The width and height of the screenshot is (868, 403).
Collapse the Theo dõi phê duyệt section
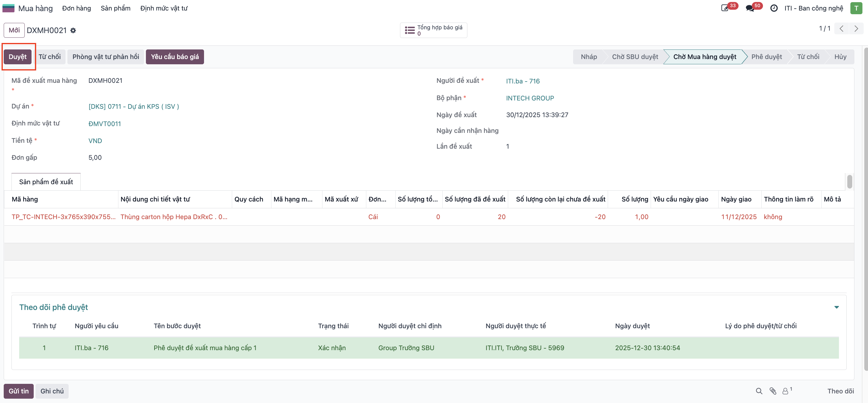pos(836,307)
